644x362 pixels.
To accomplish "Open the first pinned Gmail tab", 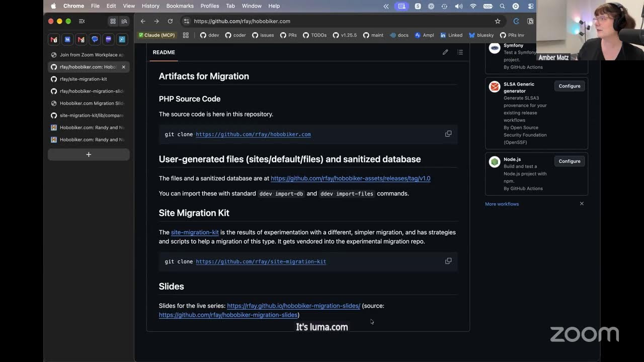I will click(54, 39).
